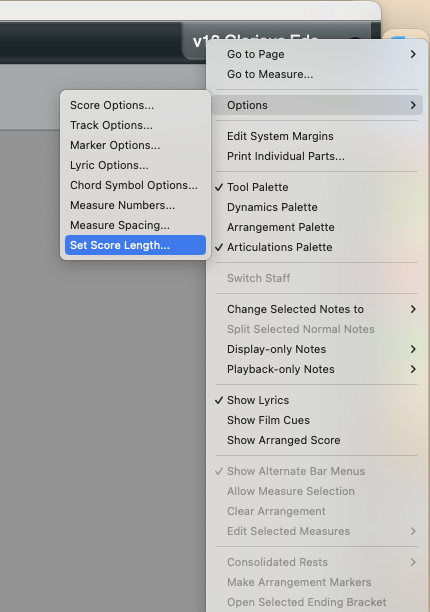Choose Chord Symbol Options... item
The image size is (430, 612).
[135, 185]
